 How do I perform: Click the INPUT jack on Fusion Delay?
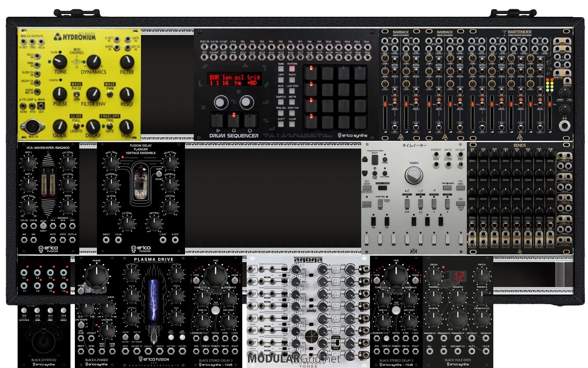(x=106, y=241)
